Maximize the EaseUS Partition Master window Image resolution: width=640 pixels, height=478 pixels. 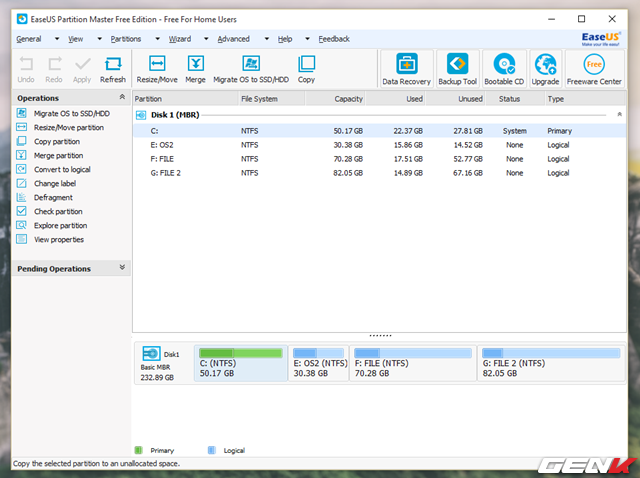582,19
